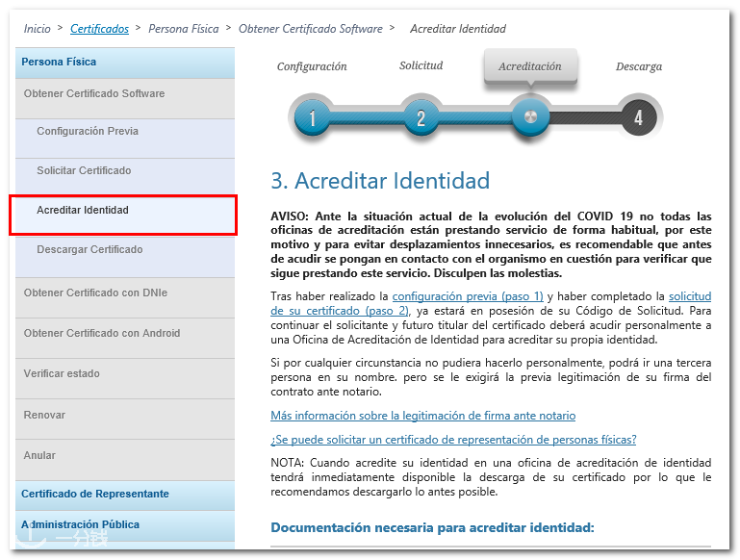This screenshot has height=560, width=740.
Task: Click the AVISO COVID 19 notice paragraph
Action: coord(491,244)
